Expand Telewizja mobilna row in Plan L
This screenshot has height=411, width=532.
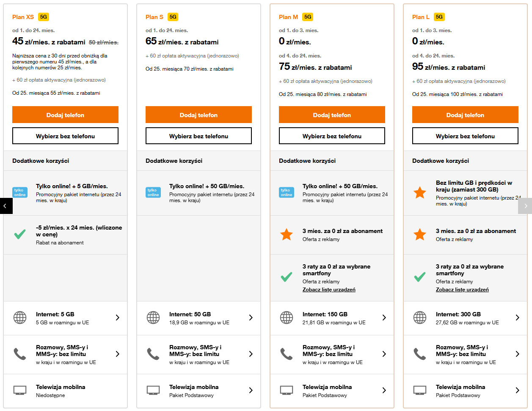click(x=465, y=391)
